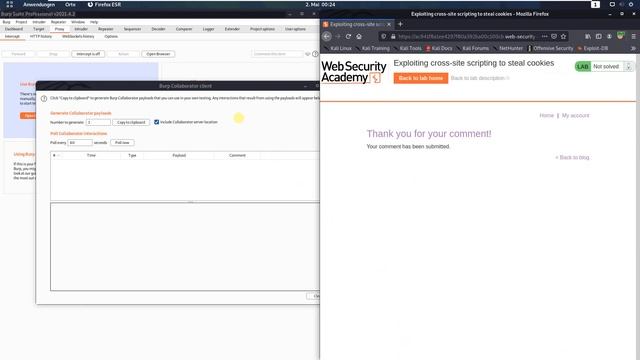640x360 pixels.
Task: Click Burp Proxy help question icon
Action: pyautogui.click(x=315, y=54)
